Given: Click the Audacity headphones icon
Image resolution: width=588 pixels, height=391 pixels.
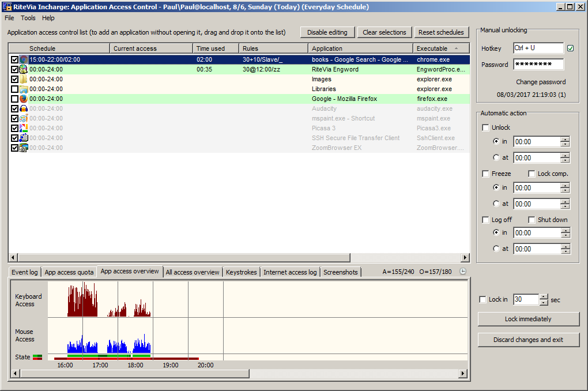Looking at the screenshot, I should [24, 108].
